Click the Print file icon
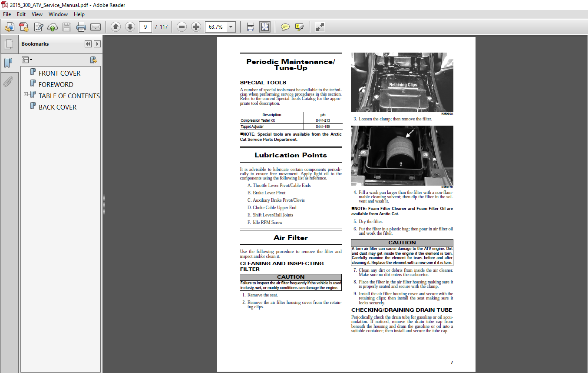 [x=81, y=27]
